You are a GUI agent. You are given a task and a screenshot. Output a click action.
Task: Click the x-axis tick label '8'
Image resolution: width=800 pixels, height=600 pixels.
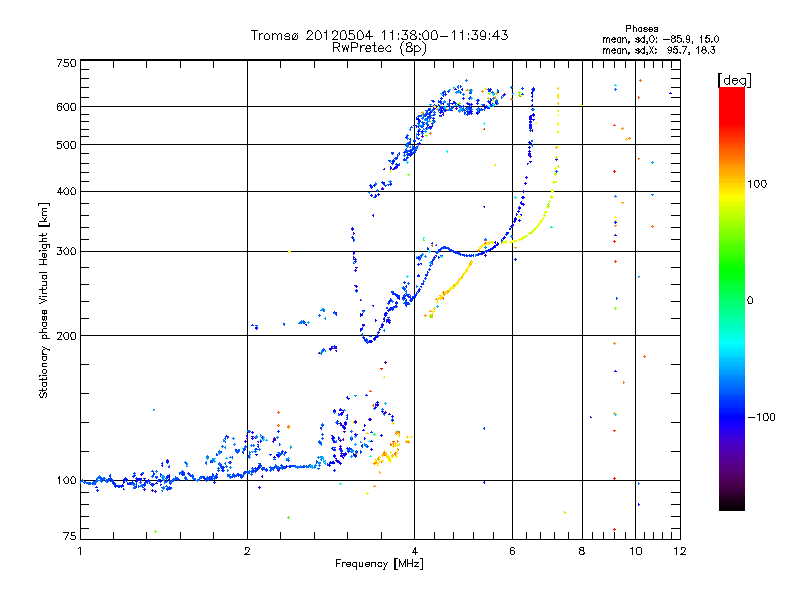pos(582,551)
